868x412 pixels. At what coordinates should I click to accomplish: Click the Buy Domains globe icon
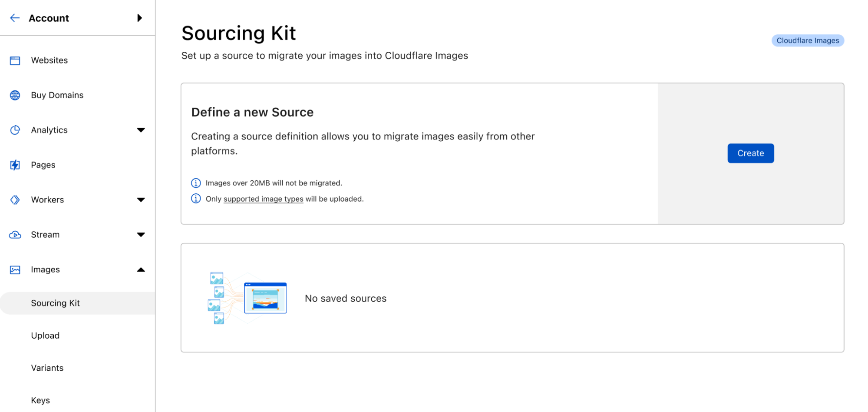15,95
